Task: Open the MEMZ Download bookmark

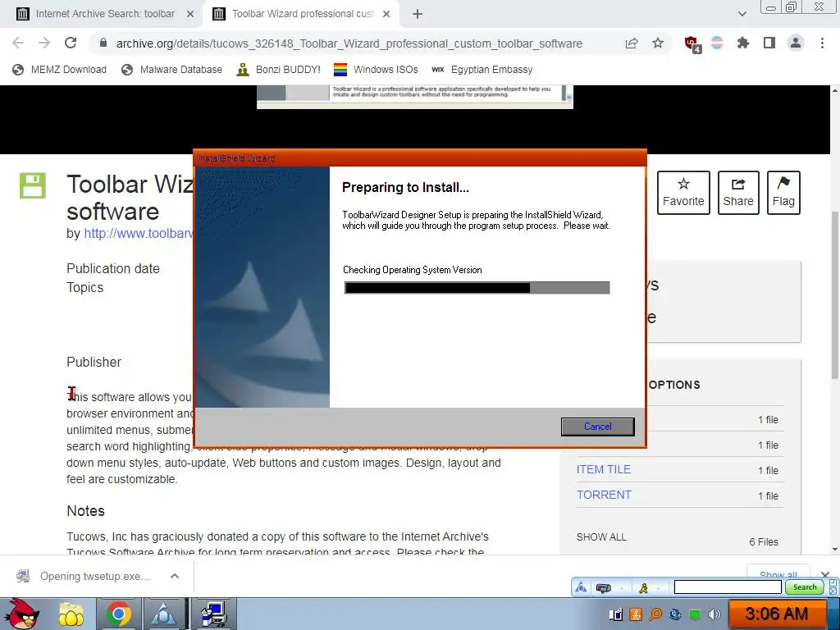Action: [x=59, y=70]
